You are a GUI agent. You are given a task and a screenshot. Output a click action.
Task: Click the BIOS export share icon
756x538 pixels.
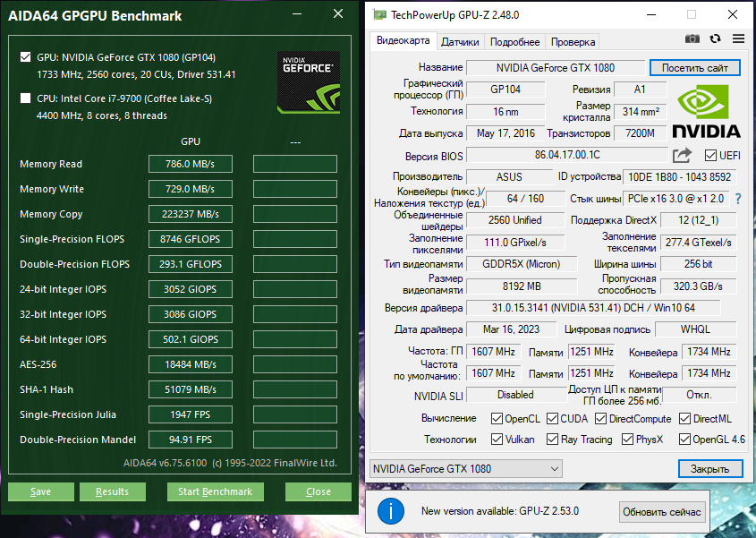pos(683,156)
